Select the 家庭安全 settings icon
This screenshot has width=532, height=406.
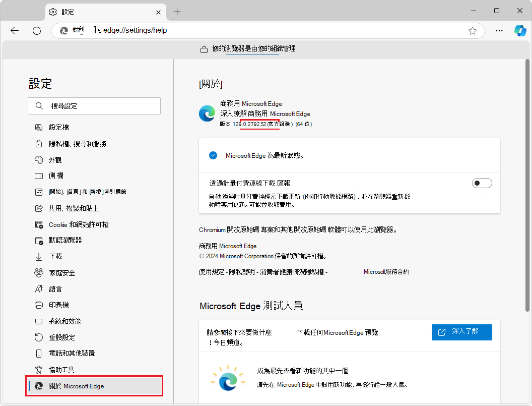coord(39,272)
